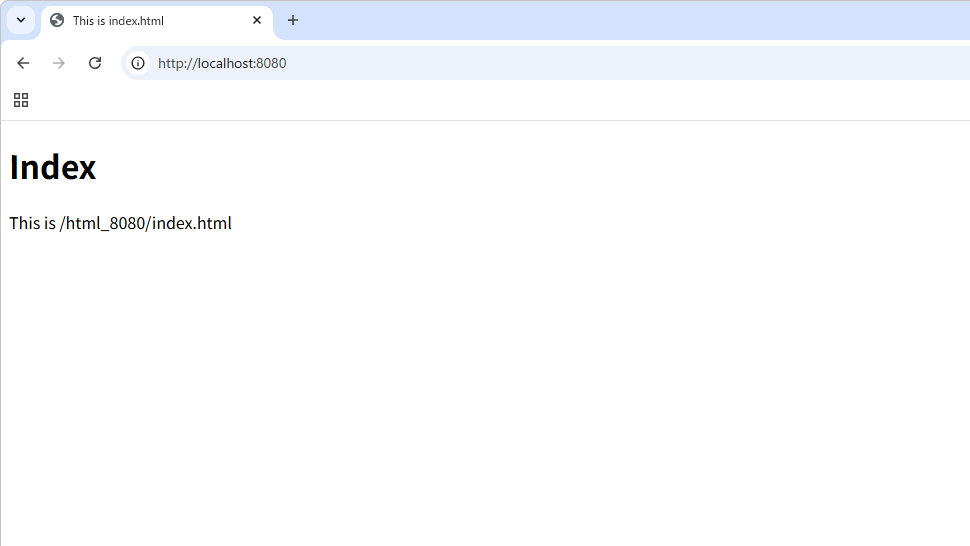
Task: Open the apps grid in bookmarks bar
Action: point(21,100)
